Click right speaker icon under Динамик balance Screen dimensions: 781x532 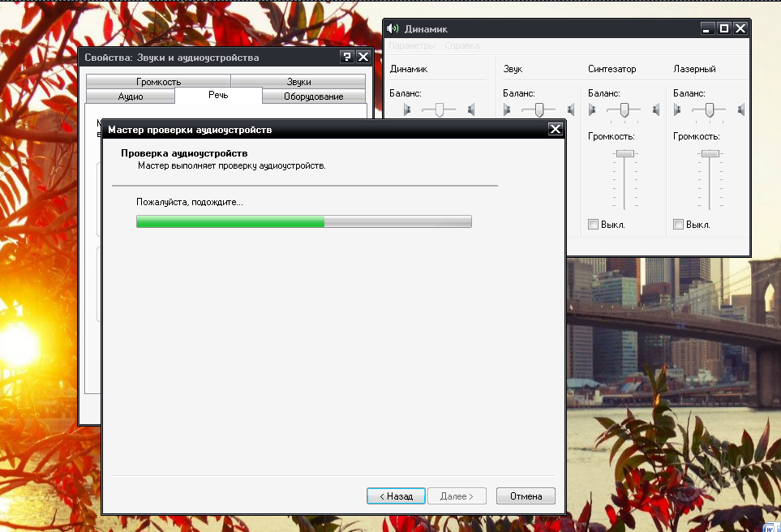[470, 109]
